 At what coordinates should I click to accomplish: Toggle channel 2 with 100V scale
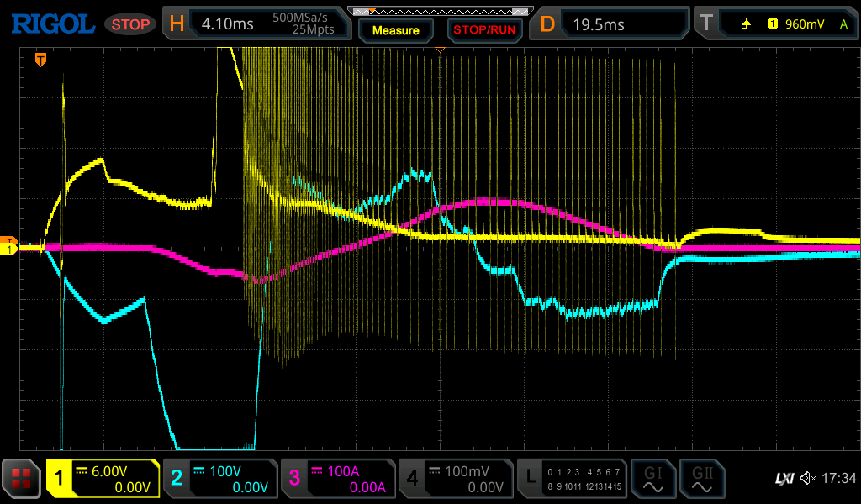click(219, 479)
